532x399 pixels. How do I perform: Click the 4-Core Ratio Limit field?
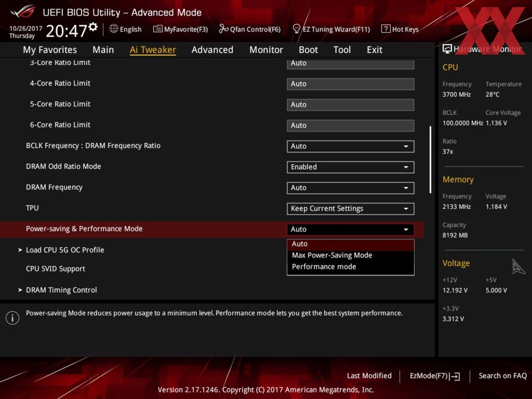tap(350, 84)
